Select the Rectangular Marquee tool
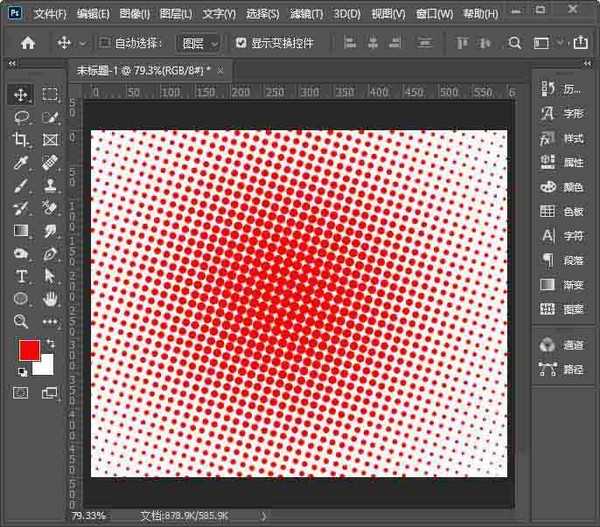The image size is (600, 527). pyautogui.click(x=50, y=94)
